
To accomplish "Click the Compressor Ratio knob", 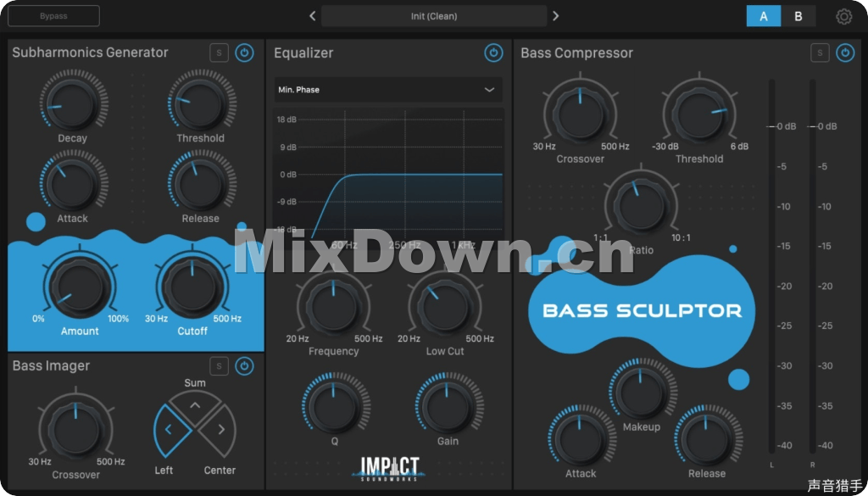I will coord(641,206).
